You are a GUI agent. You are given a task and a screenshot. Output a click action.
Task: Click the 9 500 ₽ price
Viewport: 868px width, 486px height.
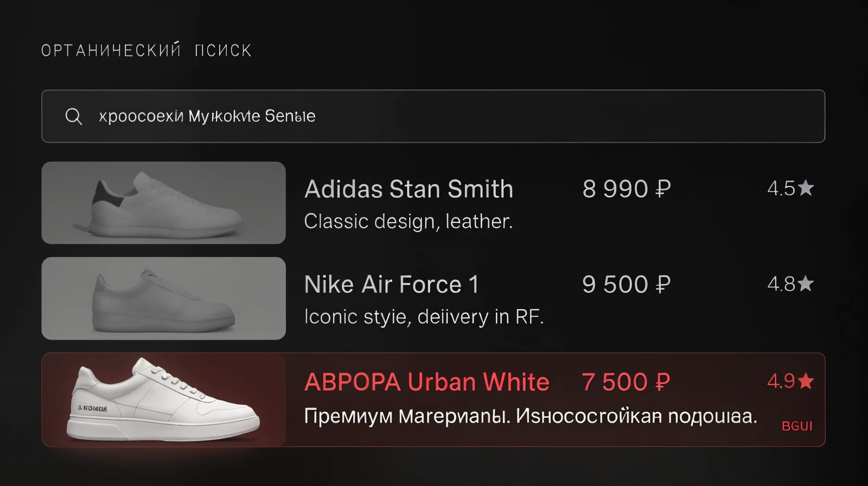tap(627, 285)
